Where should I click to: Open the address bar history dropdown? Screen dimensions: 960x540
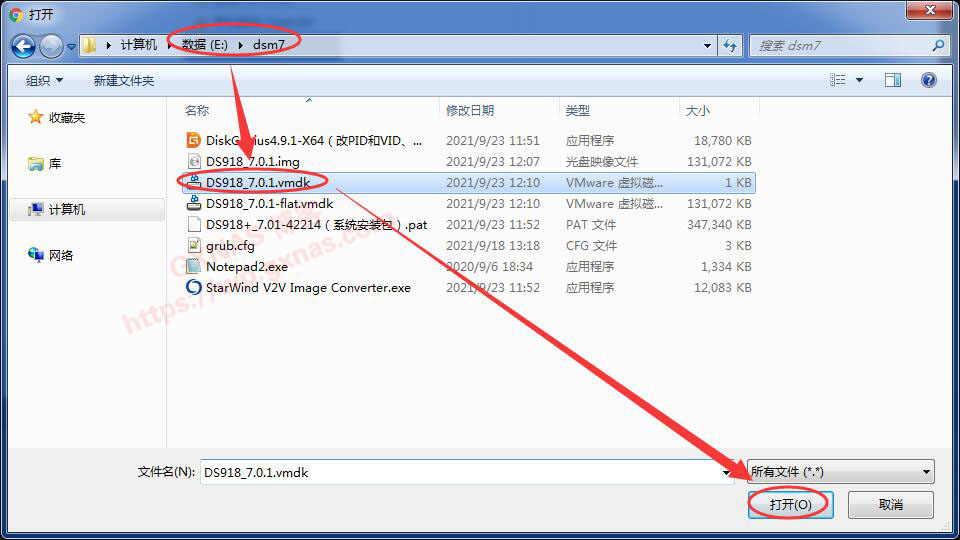coord(707,46)
